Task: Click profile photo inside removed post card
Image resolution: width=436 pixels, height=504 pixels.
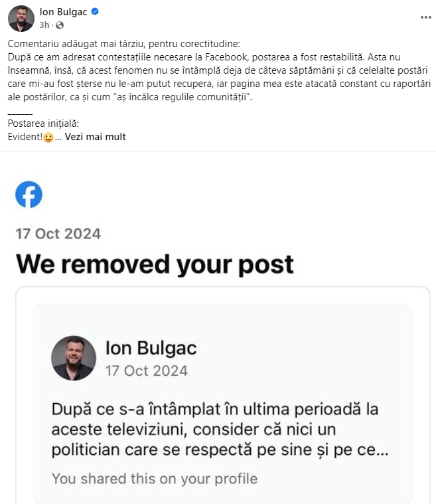Action: tap(73, 358)
